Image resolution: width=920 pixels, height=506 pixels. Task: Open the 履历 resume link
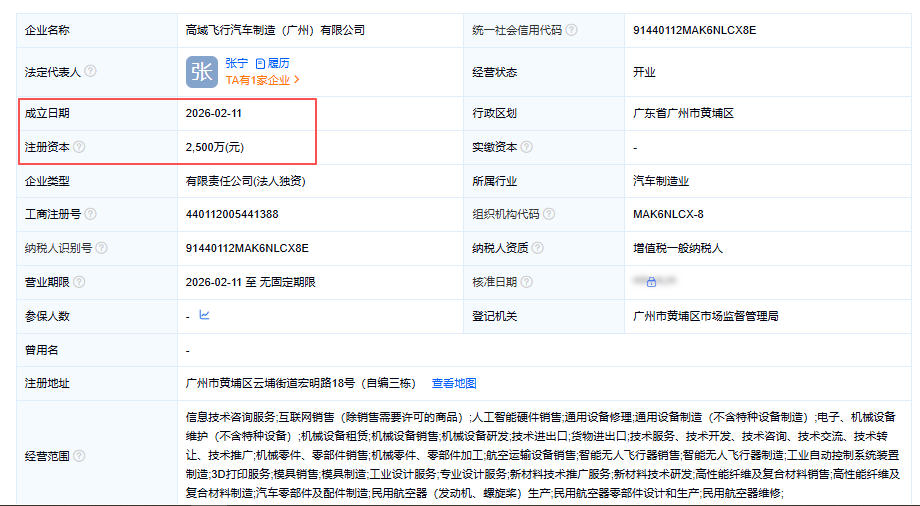click(279, 63)
